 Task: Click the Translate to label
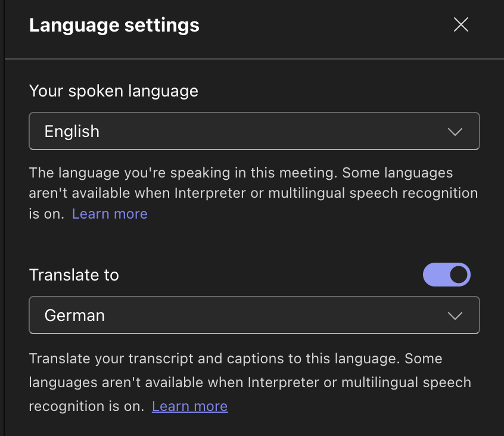(74, 275)
